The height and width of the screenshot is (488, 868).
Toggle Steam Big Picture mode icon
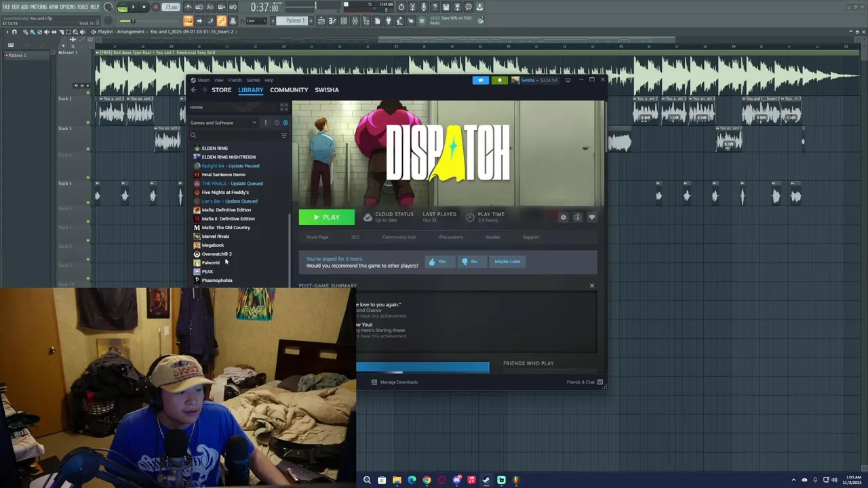point(568,80)
